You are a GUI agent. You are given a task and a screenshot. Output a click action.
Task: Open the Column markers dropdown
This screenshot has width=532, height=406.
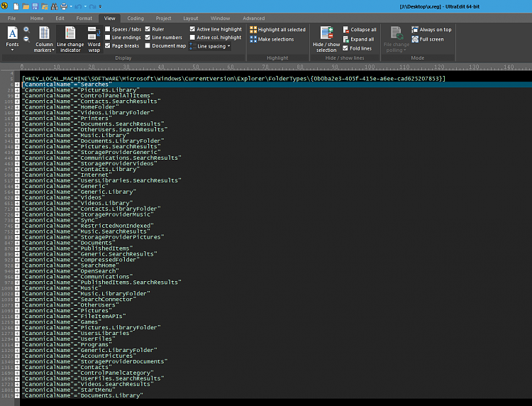44,39
